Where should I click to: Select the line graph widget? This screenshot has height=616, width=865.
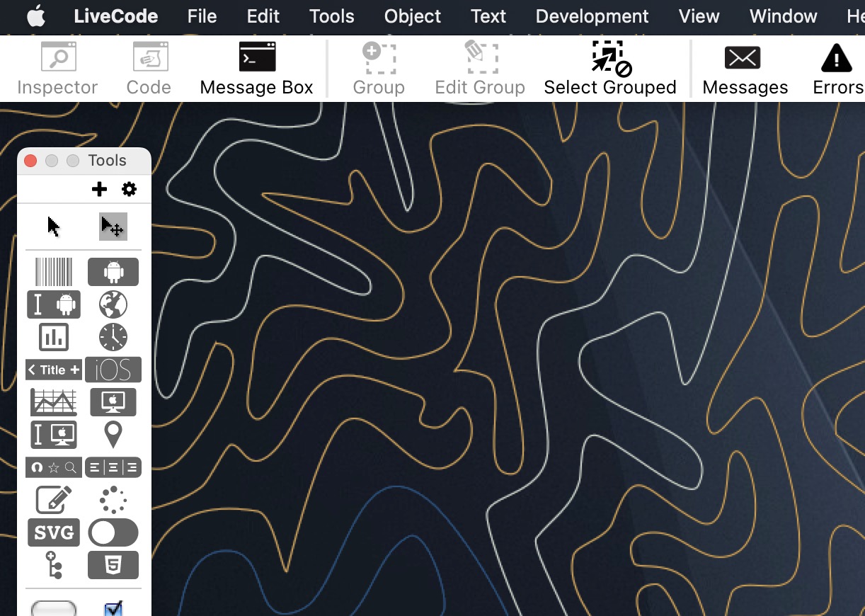pos(54,402)
